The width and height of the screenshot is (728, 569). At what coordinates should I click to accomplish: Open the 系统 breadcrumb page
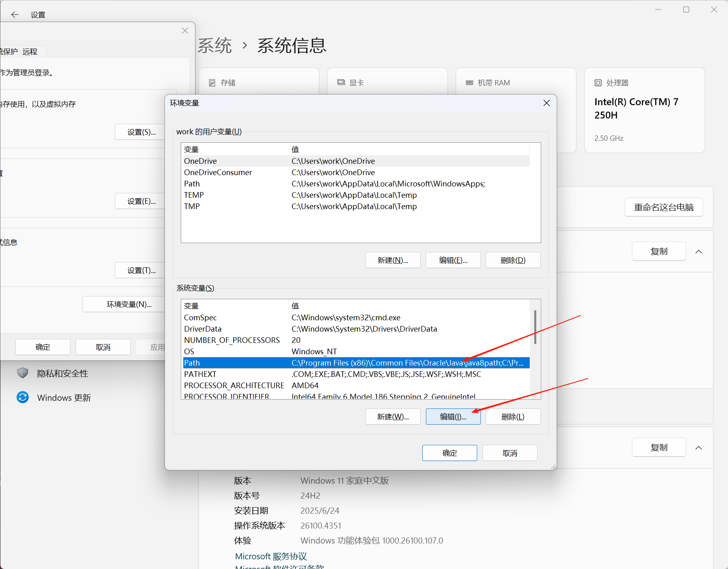215,46
